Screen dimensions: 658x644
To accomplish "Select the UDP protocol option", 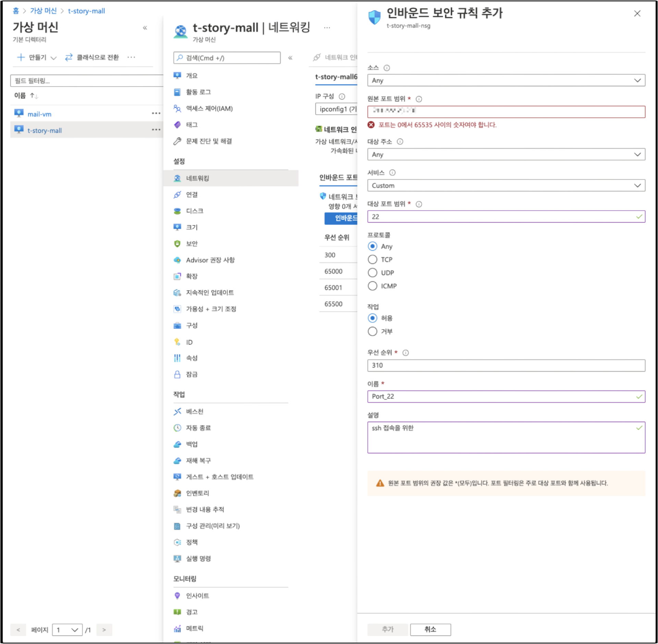I will pos(373,273).
